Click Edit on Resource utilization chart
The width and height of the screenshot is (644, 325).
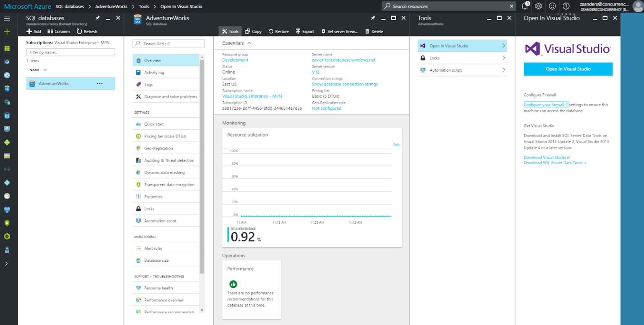point(396,145)
